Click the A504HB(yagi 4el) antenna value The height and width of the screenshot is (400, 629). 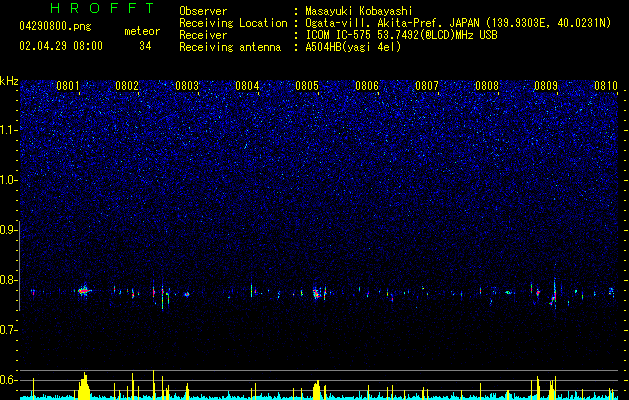[353, 47]
